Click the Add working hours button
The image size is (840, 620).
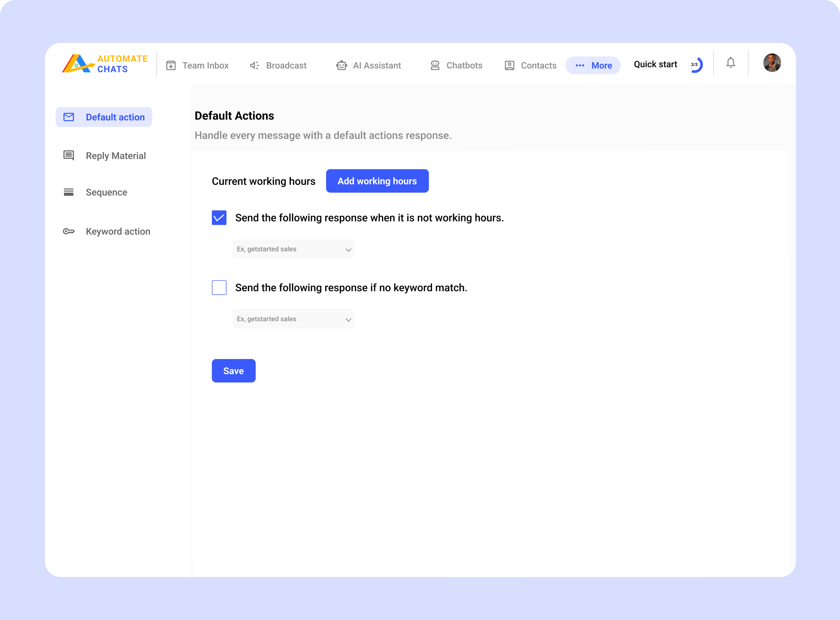377,181
